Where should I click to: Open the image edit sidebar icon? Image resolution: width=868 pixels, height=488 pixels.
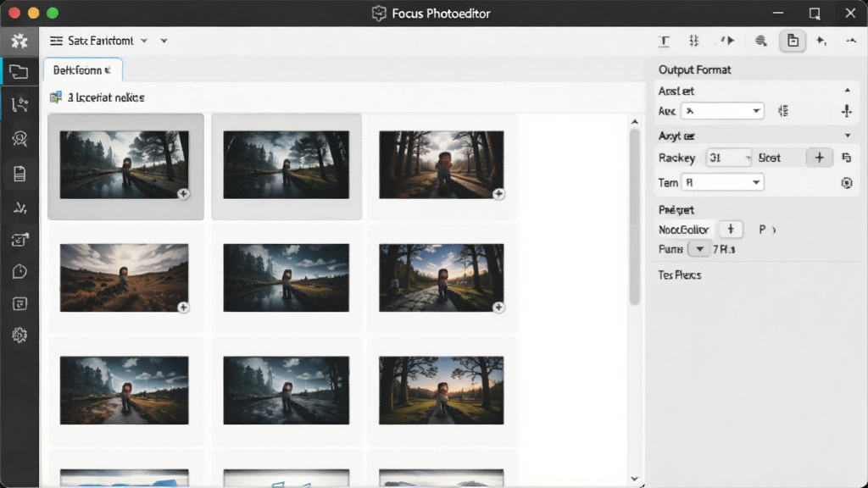[19, 240]
